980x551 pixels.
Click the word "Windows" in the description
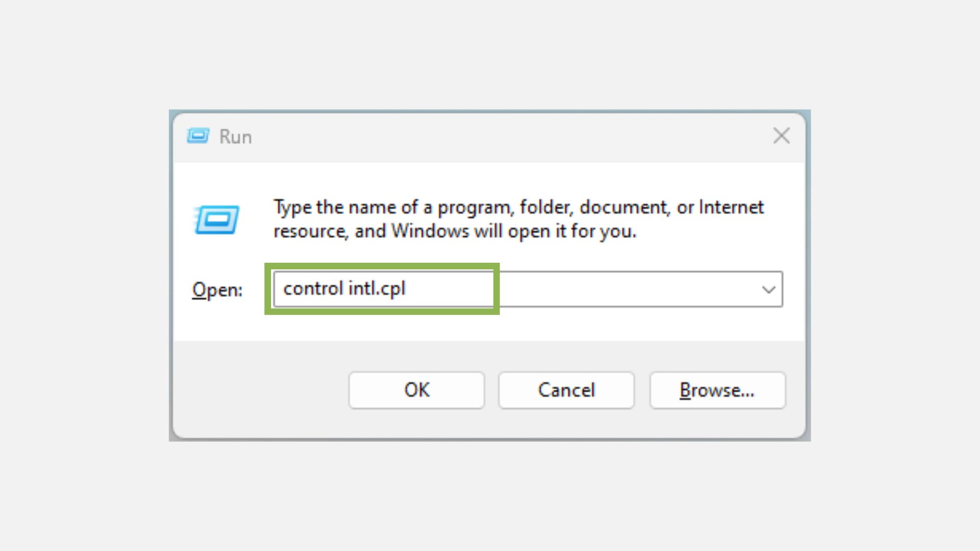coord(430,232)
